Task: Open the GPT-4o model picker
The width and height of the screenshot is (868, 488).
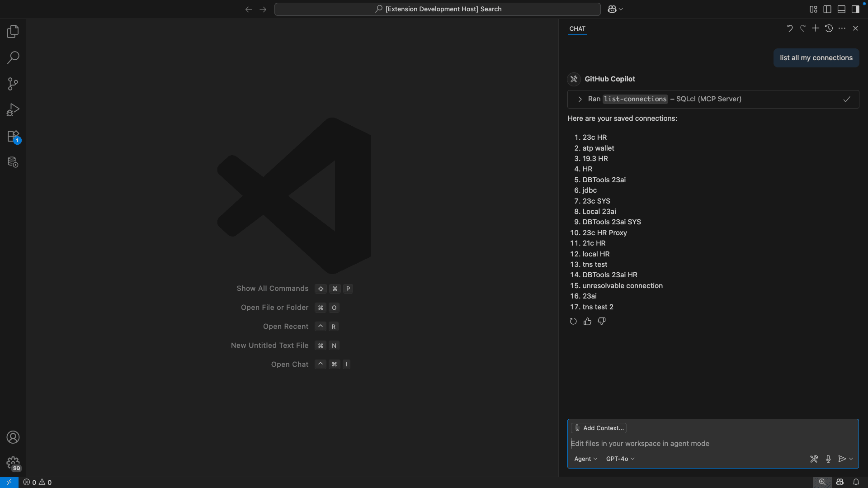Action: click(619, 459)
